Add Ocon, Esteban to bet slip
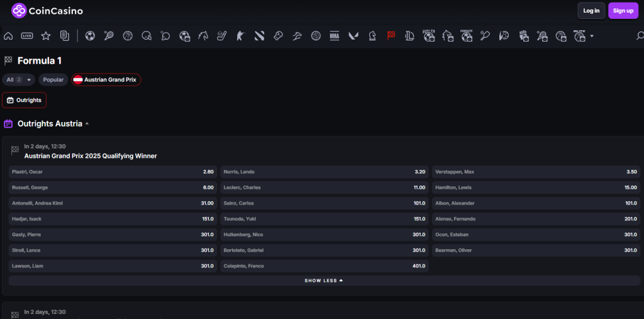This screenshot has width=644, height=319. point(536,234)
